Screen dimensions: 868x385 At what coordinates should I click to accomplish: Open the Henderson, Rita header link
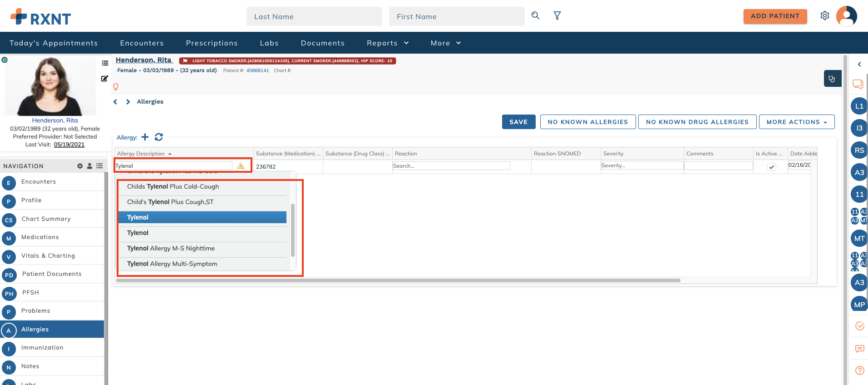pos(143,60)
